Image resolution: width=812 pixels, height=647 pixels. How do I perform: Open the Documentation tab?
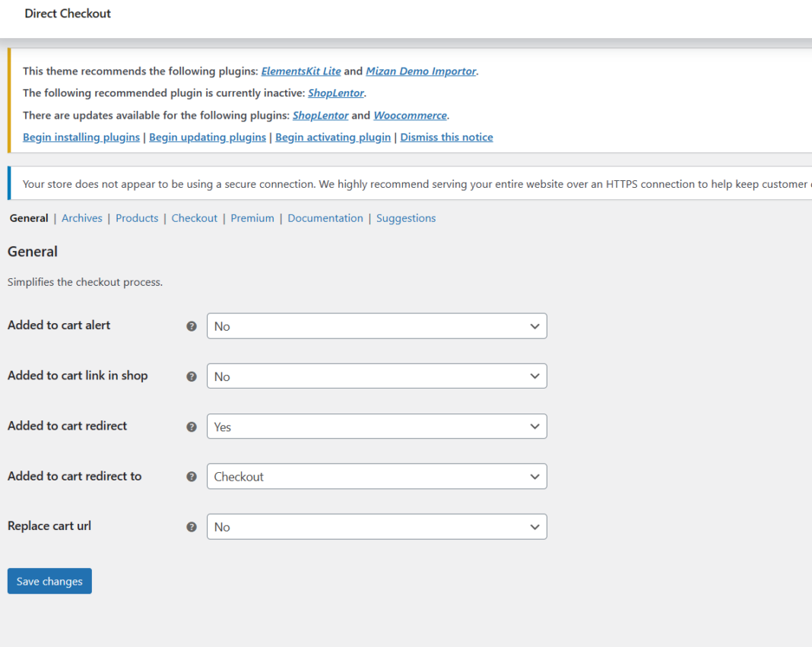[x=325, y=218]
